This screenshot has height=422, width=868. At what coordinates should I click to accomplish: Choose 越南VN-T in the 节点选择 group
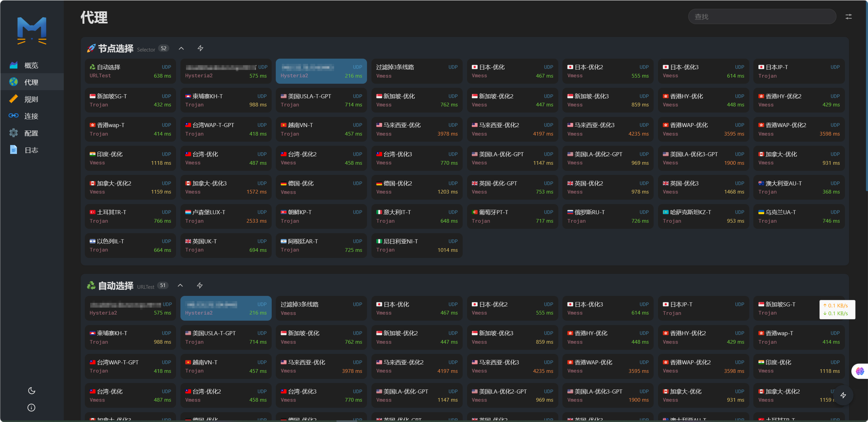321,129
